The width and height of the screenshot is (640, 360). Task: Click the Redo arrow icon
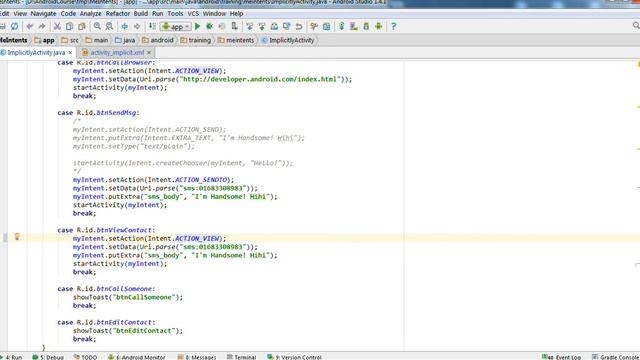tap(42, 27)
